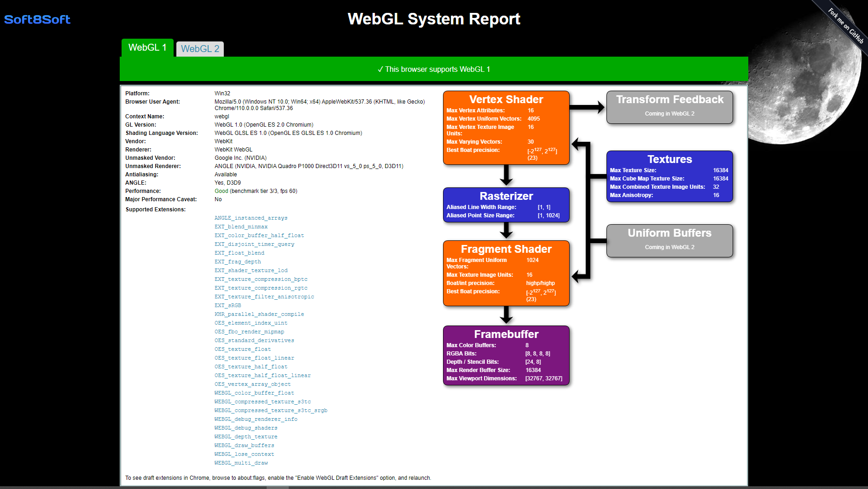Open EXT_blend_minmax extension link

tap(241, 227)
